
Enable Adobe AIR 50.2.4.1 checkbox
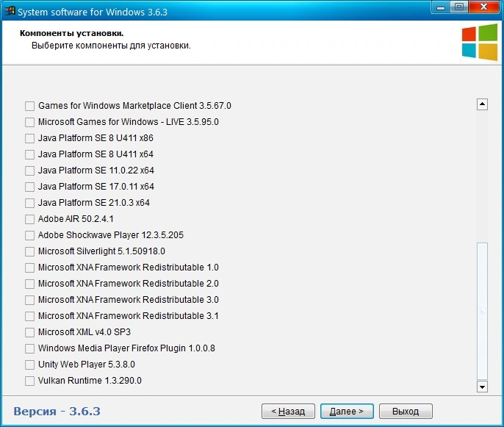pyautogui.click(x=29, y=219)
